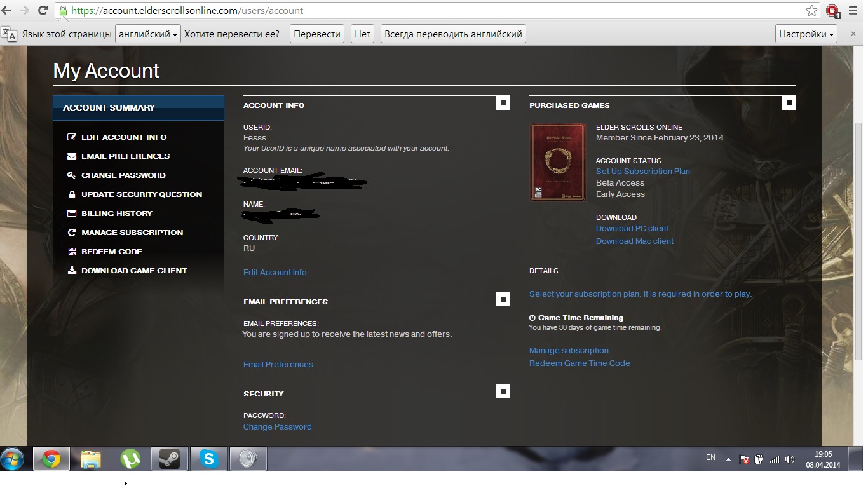Open the red extension icon in toolbar
Image resolution: width=868 pixels, height=488 pixels.
[x=832, y=10]
